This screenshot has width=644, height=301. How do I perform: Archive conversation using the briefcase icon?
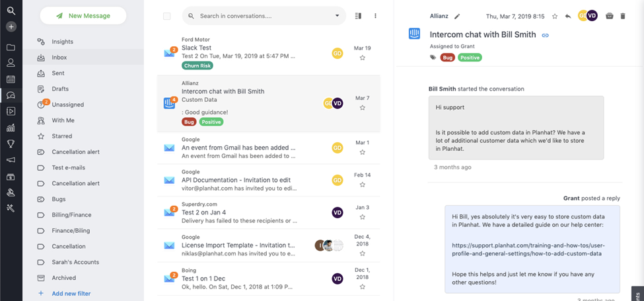(610, 16)
